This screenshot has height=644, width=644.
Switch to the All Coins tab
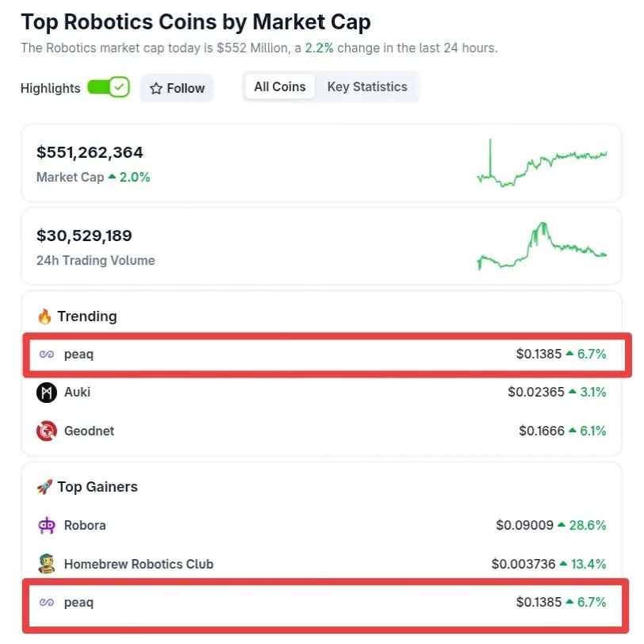click(279, 87)
